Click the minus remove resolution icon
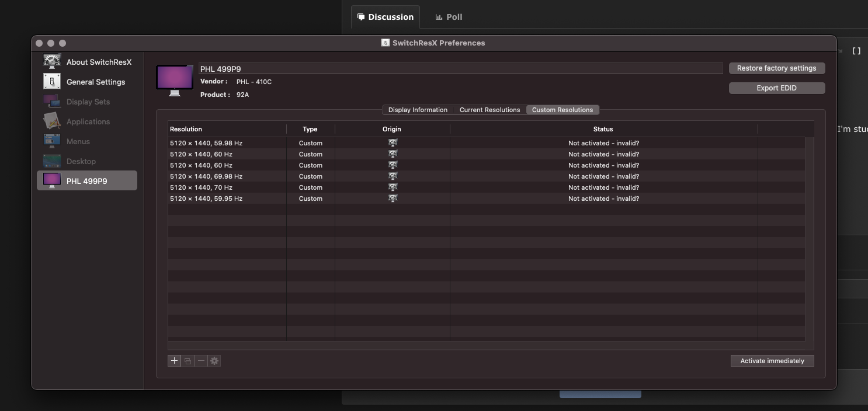This screenshot has height=411, width=868. 201,361
